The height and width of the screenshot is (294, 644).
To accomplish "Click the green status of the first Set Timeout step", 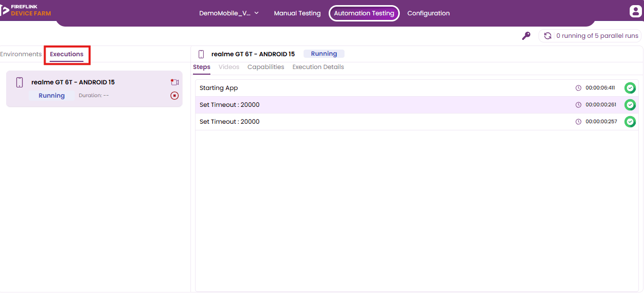I will pos(630,105).
